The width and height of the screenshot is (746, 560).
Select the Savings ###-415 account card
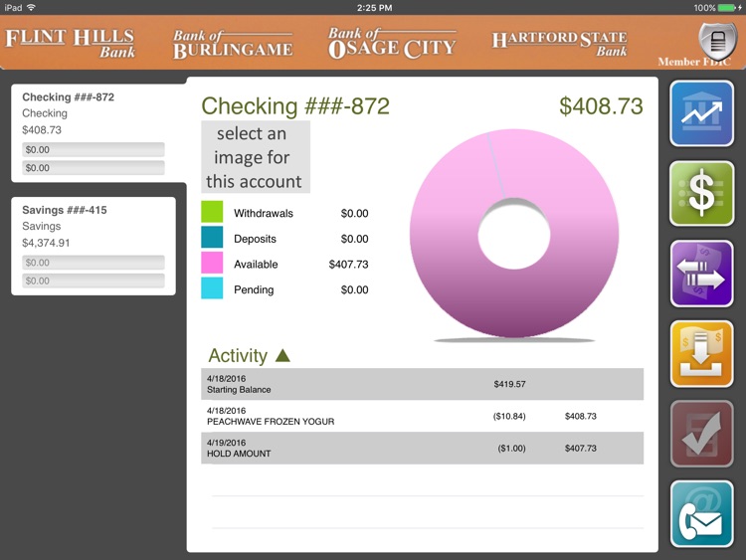[93, 246]
